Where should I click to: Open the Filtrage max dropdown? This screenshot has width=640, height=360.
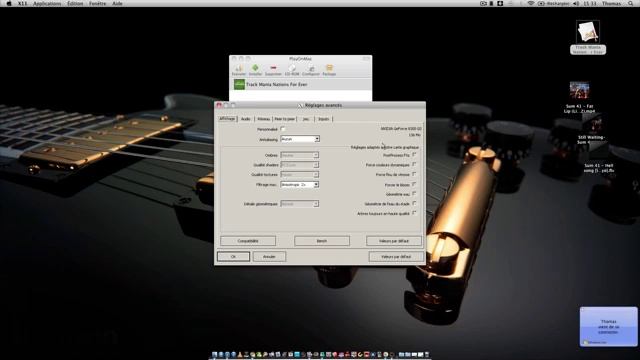[300, 184]
